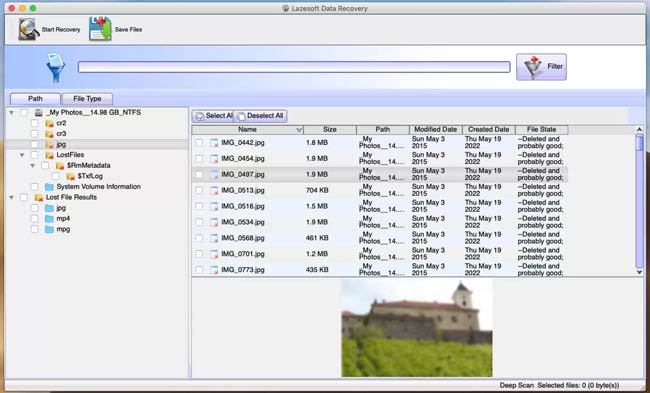Click the cr3 folder icon

(49, 134)
